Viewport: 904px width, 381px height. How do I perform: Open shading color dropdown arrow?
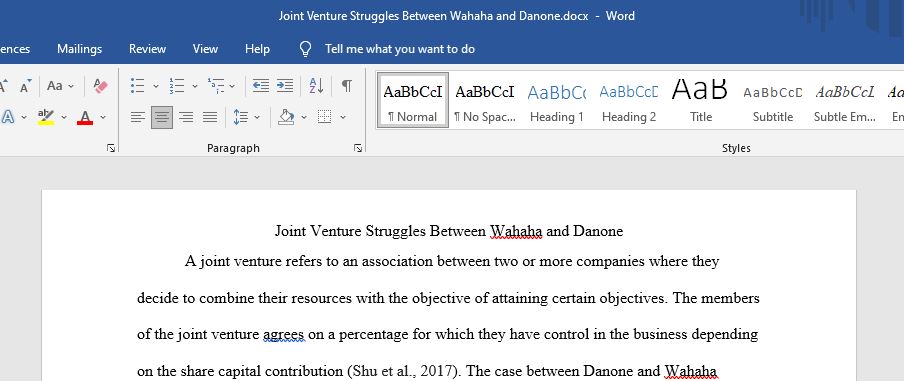[x=304, y=118]
